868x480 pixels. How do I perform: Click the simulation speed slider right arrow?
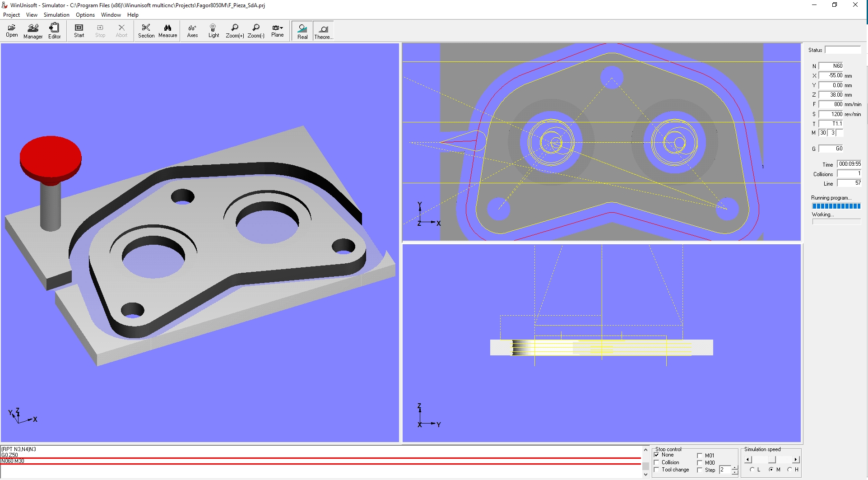pos(796,460)
